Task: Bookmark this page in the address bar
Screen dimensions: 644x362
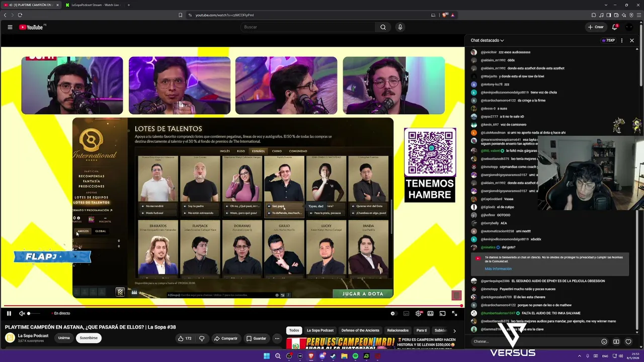Action: tap(180, 15)
